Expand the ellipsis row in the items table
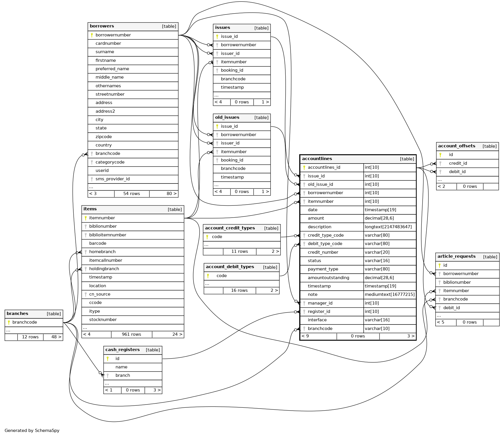The width and height of the screenshot is (504, 436). click(85, 328)
